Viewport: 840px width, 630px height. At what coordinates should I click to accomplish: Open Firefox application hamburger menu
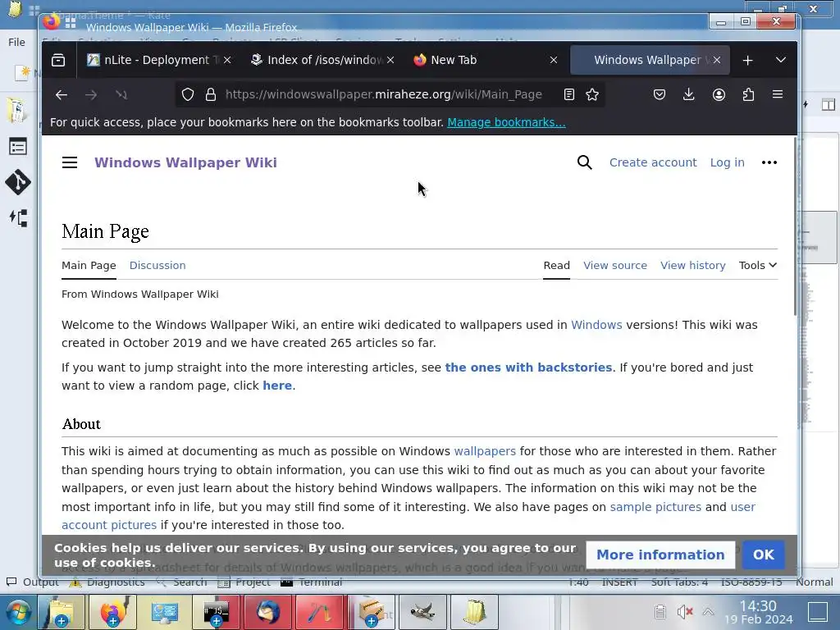click(778, 94)
